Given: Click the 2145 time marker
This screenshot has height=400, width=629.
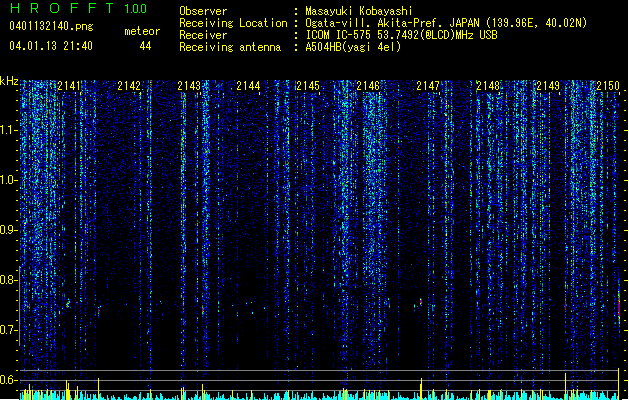Looking at the screenshot, I should [x=308, y=86].
